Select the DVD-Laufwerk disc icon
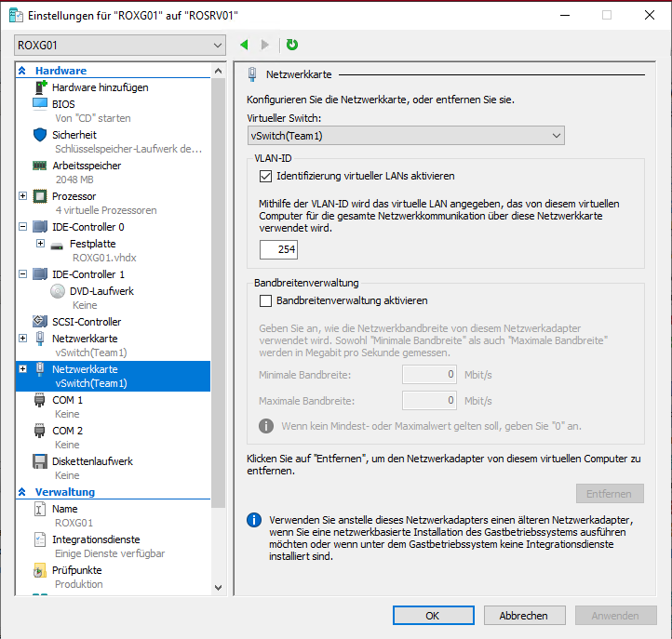Screen dimensions: 672x639 (x=58, y=291)
